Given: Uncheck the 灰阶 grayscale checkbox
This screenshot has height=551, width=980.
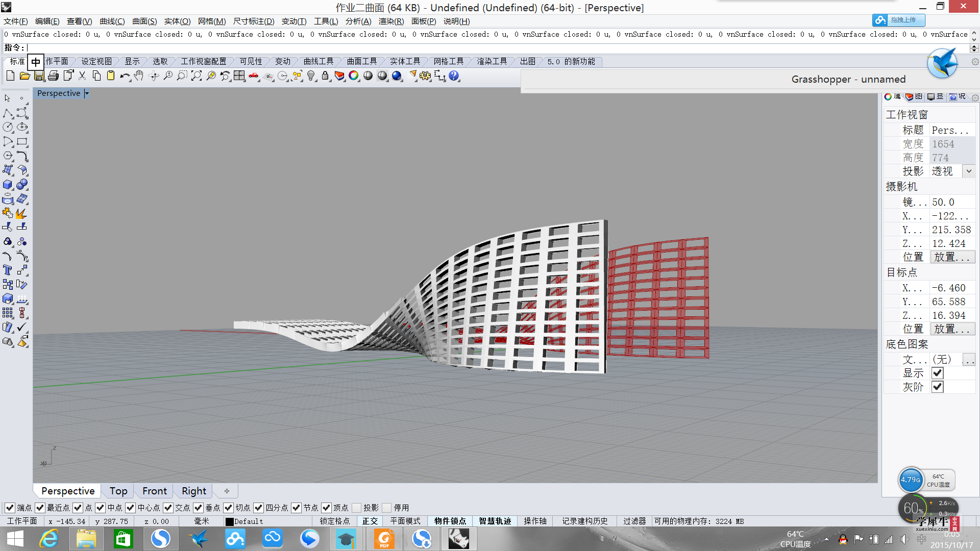Looking at the screenshot, I should click(x=937, y=387).
